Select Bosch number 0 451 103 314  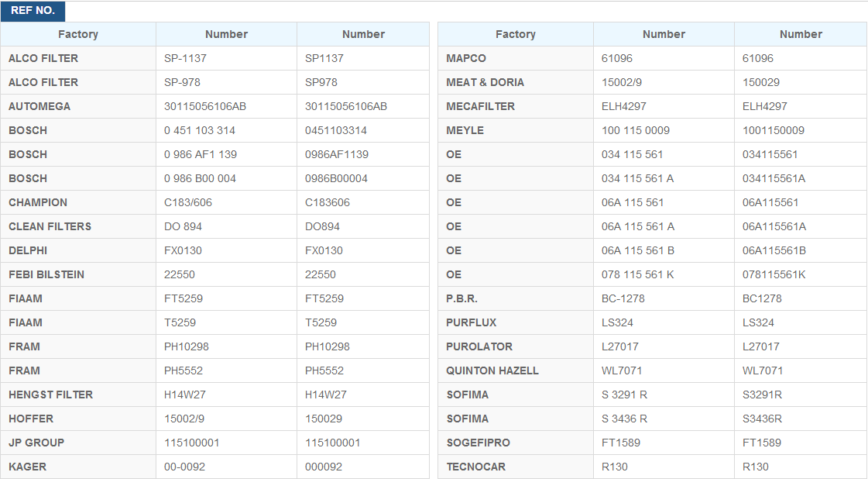(x=199, y=130)
